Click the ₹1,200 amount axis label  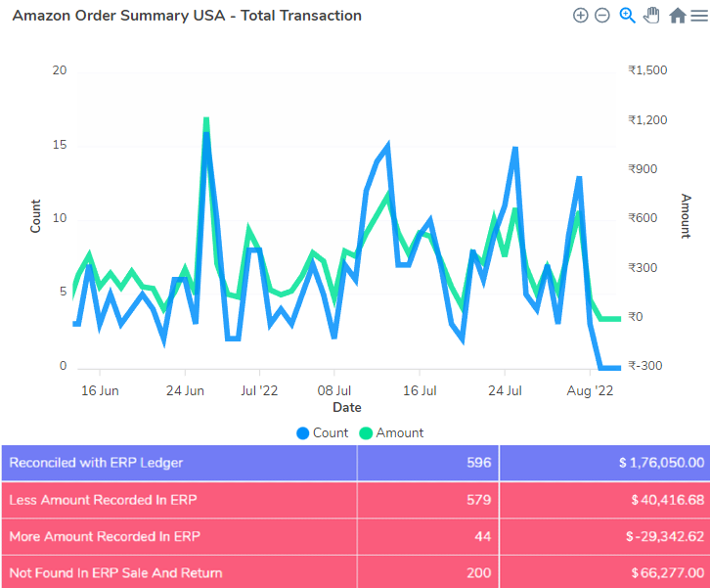click(x=647, y=120)
